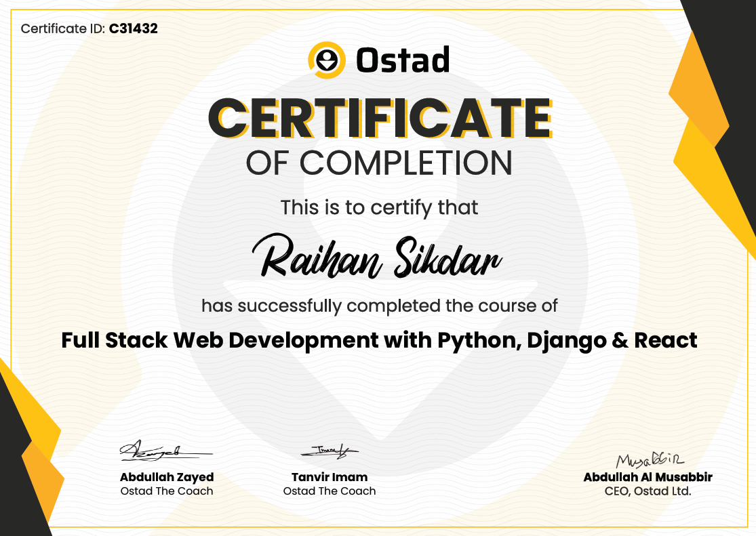Click the large CERTIFICATE heading

click(x=380, y=118)
